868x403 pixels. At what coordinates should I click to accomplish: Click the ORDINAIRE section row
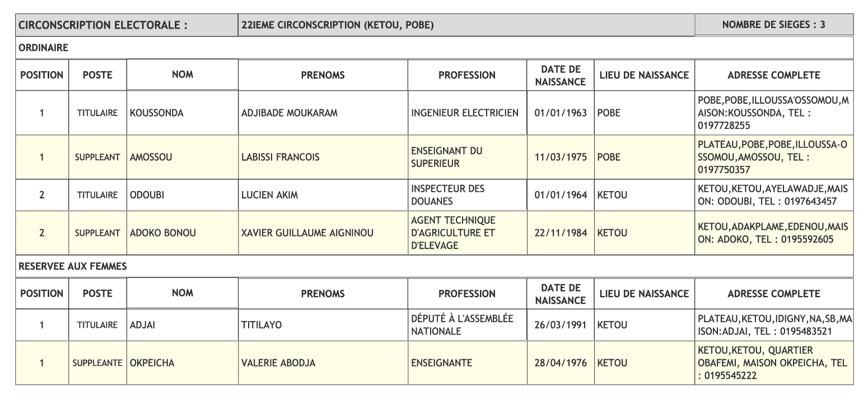434,48
